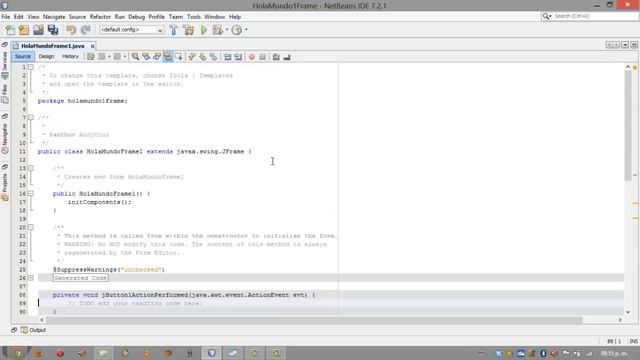Click the INS indicator in status bar
The image size is (640, 360).
pos(633,341)
